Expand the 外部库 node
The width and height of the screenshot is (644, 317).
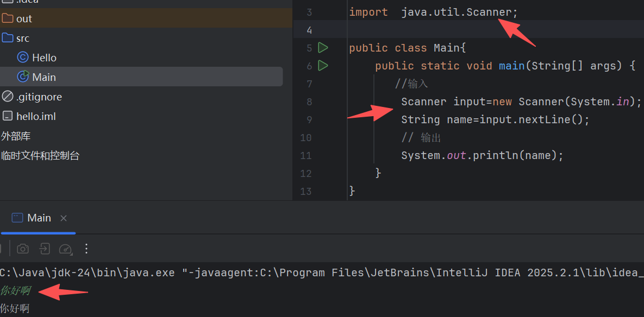(x=16, y=136)
